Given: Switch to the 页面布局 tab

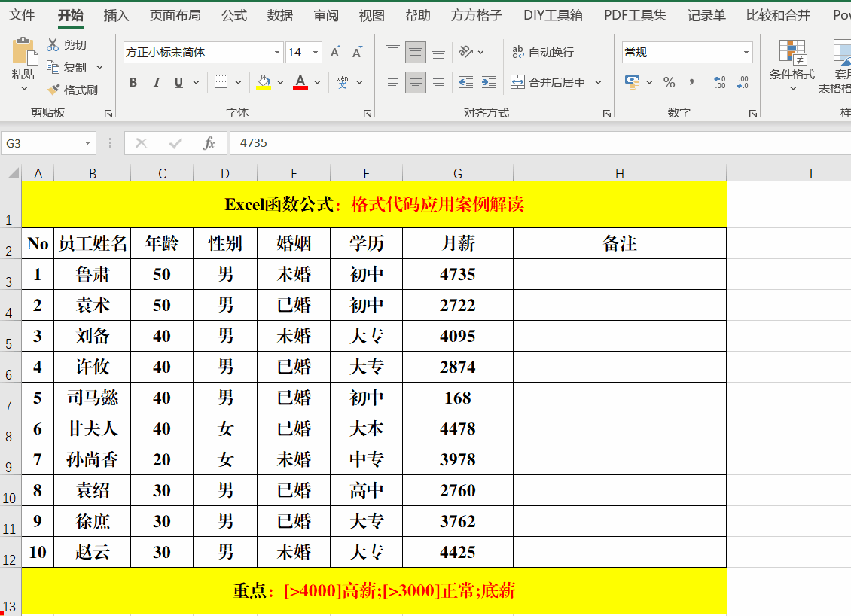Looking at the screenshot, I should tap(175, 15).
